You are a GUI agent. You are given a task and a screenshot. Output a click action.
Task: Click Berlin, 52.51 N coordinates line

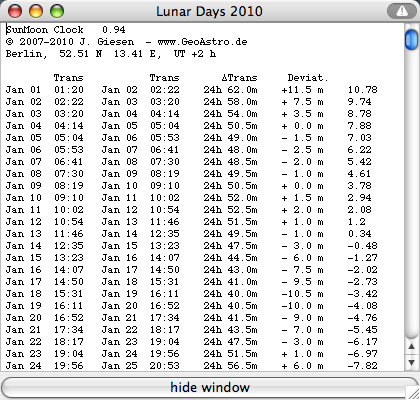(111, 54)
